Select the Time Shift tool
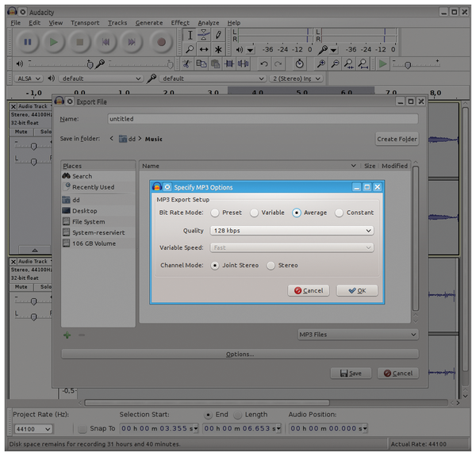Viewport: 476px width, 456px height. coord(204,49)
